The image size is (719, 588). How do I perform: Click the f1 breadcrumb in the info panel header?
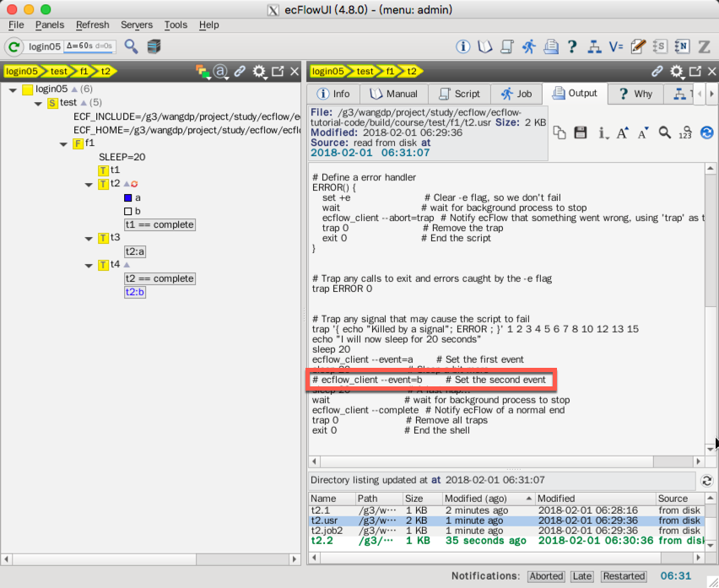390,72
